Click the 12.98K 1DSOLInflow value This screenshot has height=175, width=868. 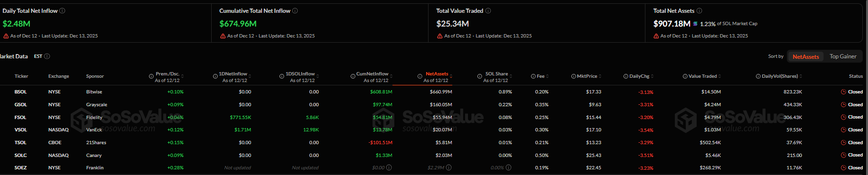pos(311,130)
